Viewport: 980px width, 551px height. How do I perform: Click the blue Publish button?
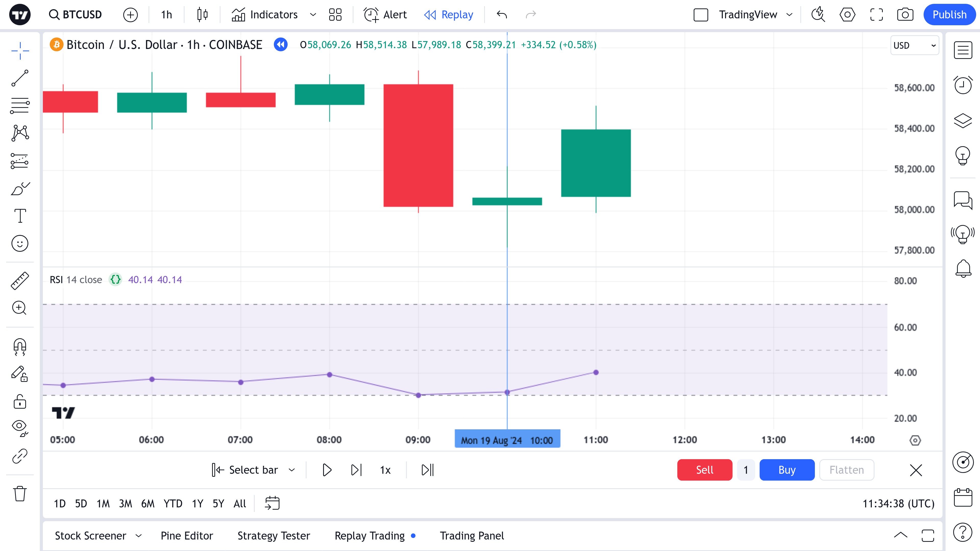[949, 15]
